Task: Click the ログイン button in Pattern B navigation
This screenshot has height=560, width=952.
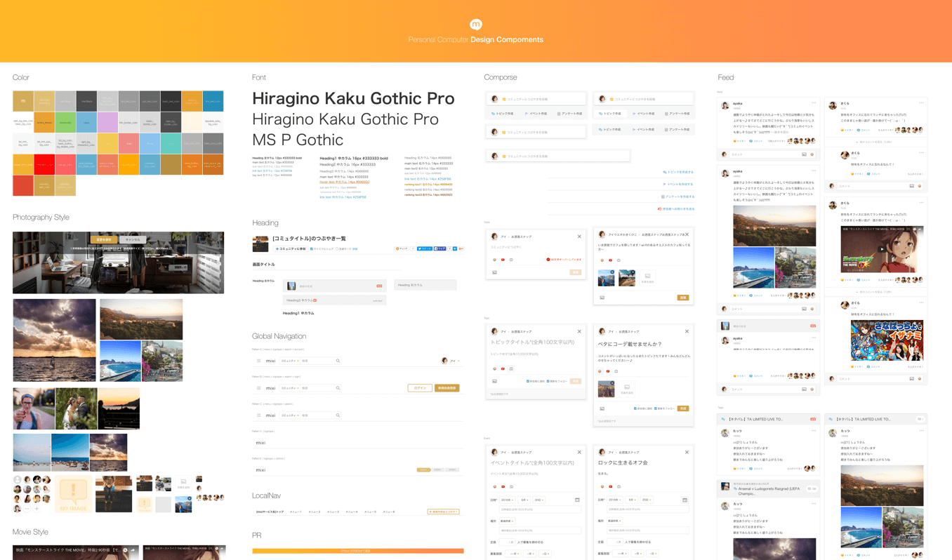Action: [x=420, y=388]
